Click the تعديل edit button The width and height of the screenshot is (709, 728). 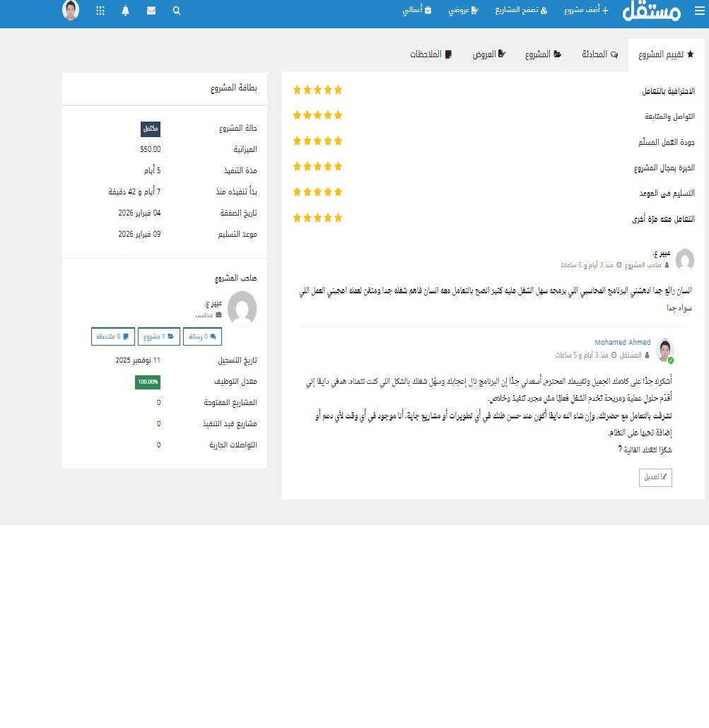(655, 477)
